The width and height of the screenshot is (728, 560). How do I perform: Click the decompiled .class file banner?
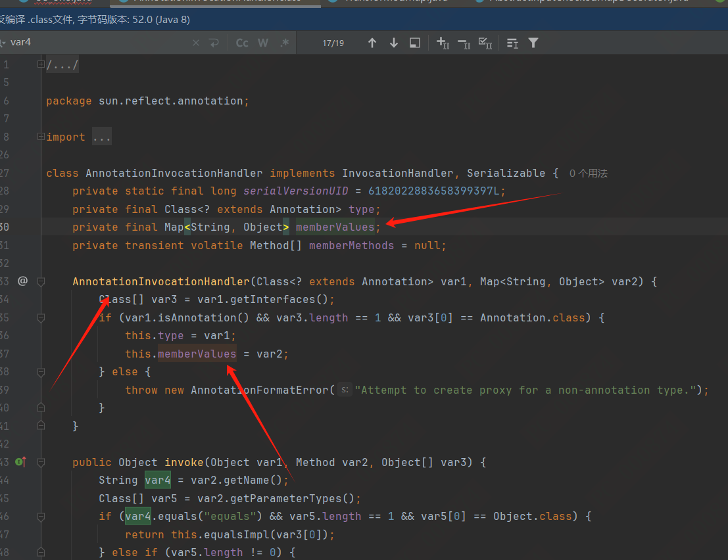click(364, 20)
